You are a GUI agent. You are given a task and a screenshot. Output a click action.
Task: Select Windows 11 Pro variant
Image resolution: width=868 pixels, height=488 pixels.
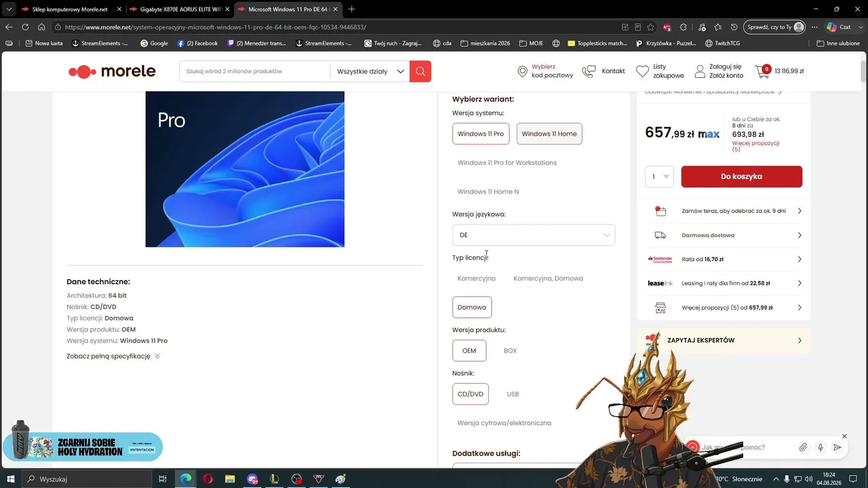coord(481,134)
